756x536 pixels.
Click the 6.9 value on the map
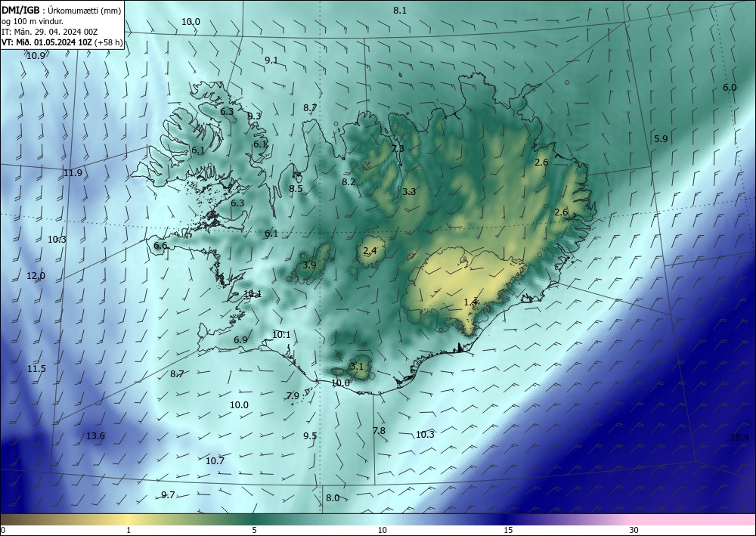240,340
